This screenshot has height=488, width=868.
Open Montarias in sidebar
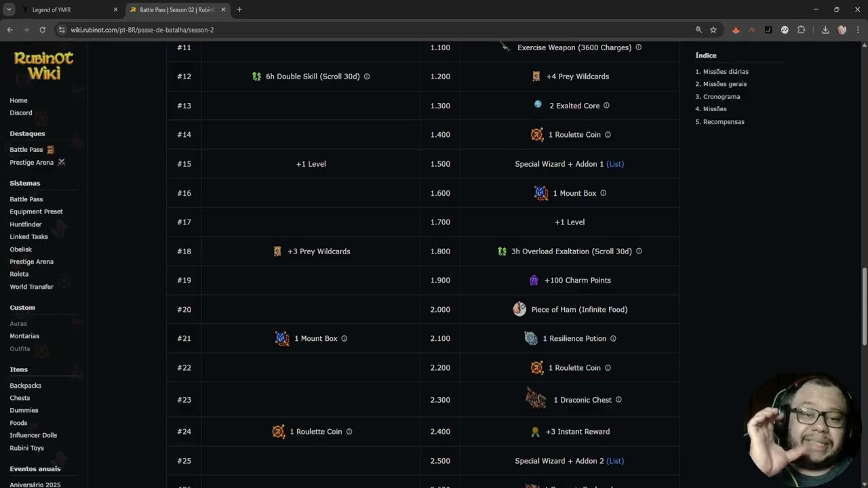24,336
